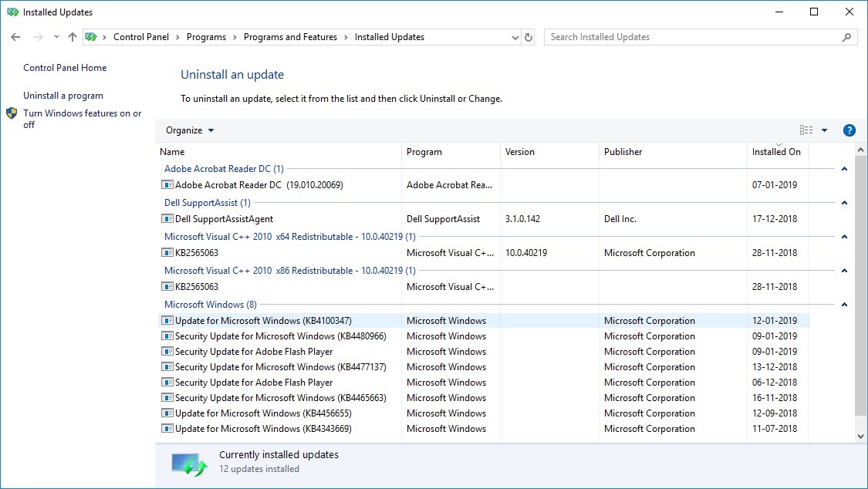Click the search magnifier icon
The width and height of the screenshot is (868, 489).
[x=846, y=37]
